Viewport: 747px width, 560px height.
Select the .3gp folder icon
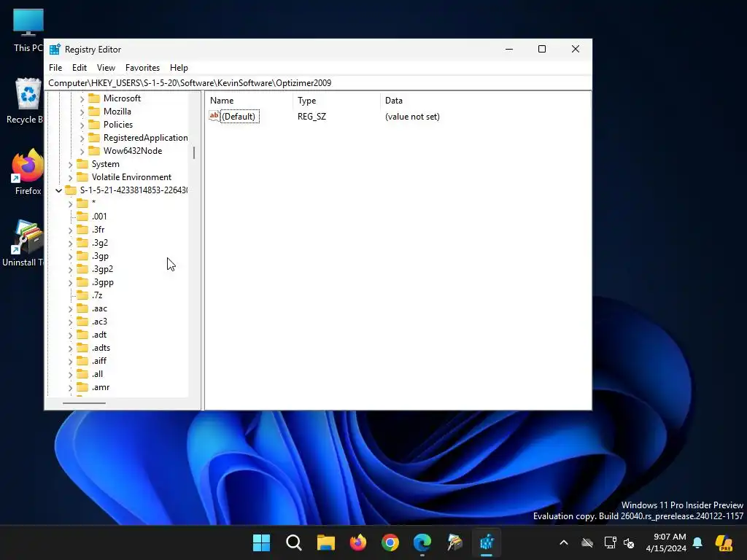pyautogui.click(x=82, y=256)
